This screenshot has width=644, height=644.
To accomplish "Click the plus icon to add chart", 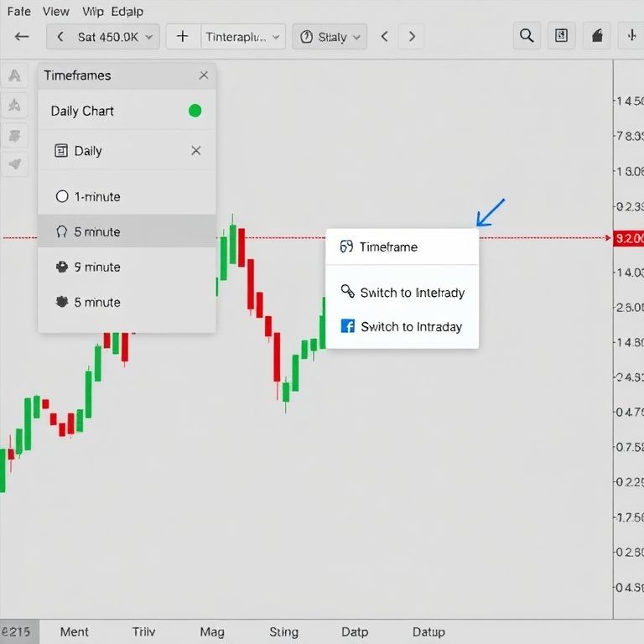I will pyautogui.click(x=183, y=37).
